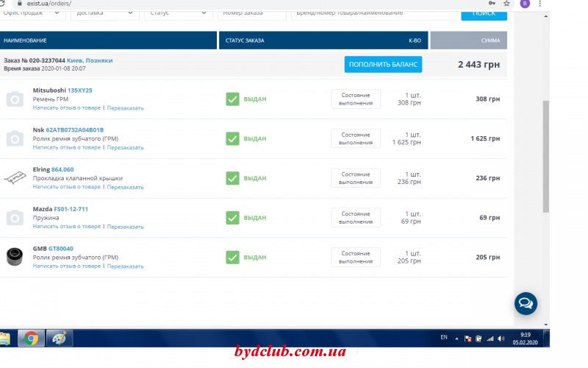Click the Chrome icon in the taskbar
588x368 pixels.
31,339
